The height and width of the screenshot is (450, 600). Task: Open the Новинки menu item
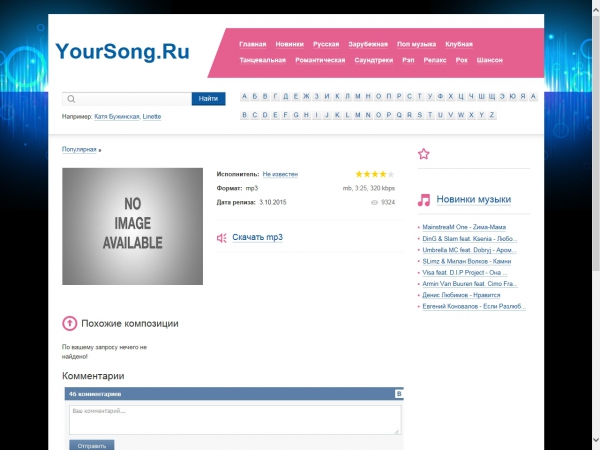pyautogui.click(x=290, y=44)
